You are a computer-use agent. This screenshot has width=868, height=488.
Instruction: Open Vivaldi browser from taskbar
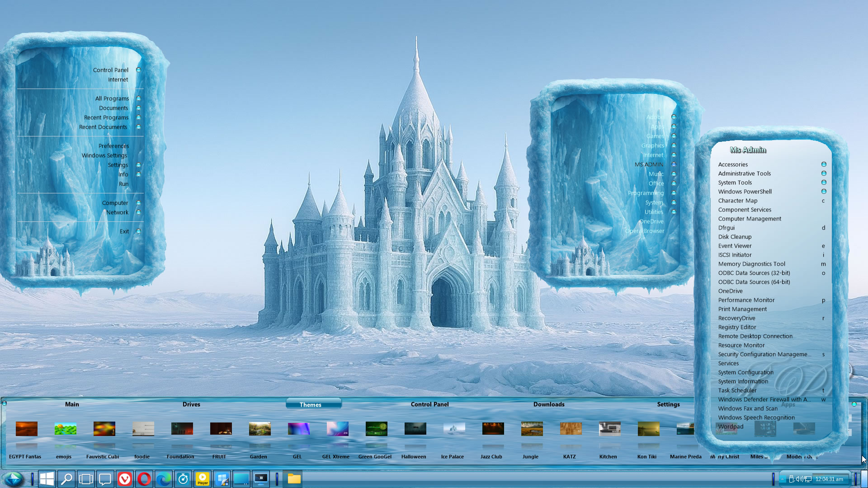[x=124, y=479]
